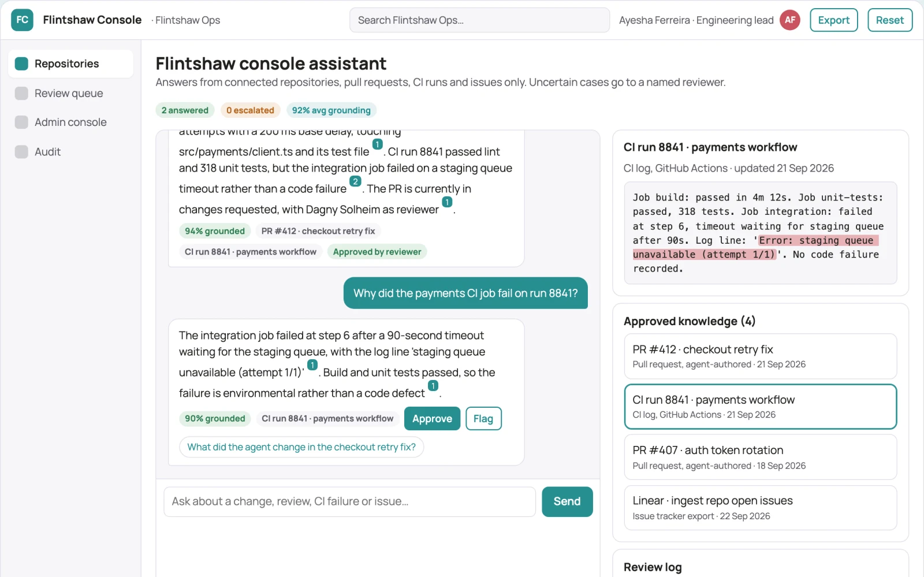
Task: Focus the Search Flintshaw Ops field
Action: coord(479,20)
